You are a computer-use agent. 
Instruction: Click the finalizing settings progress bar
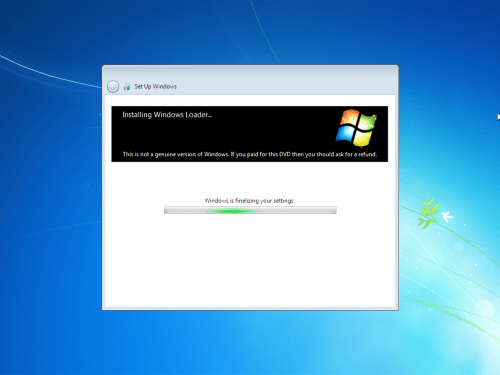250,210
